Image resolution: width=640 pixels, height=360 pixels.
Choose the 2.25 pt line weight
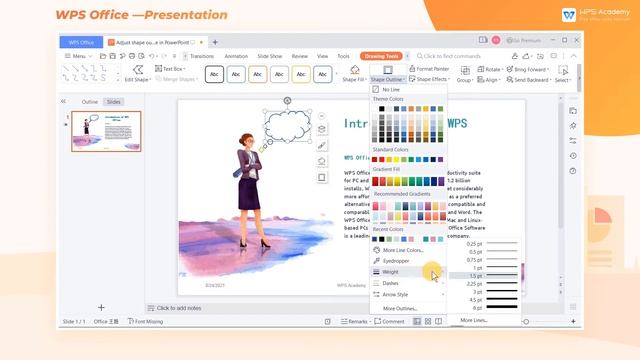click(484, 284)
